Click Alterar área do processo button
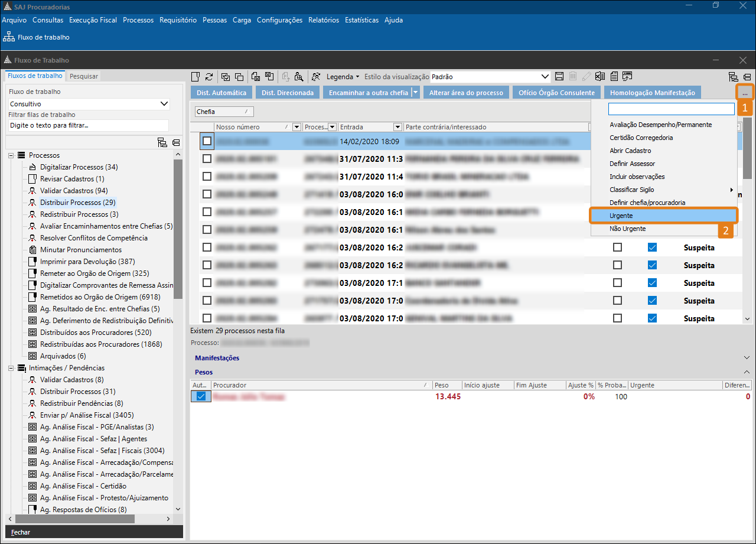 tap(466, 93)
